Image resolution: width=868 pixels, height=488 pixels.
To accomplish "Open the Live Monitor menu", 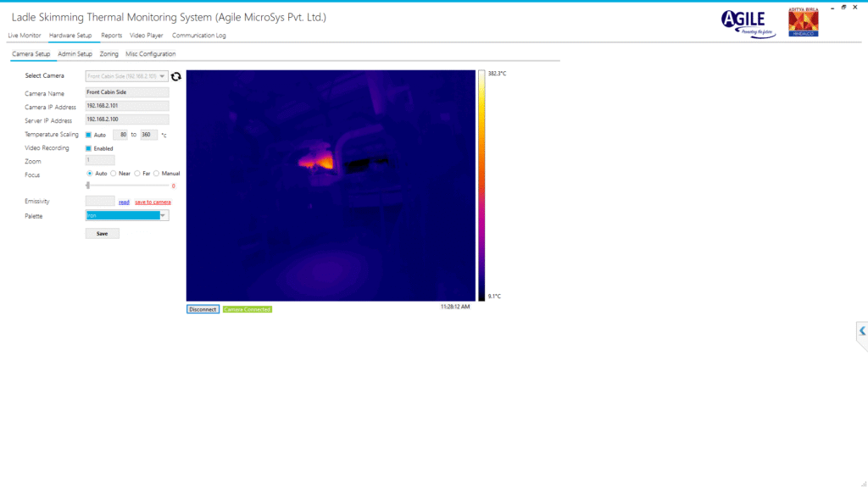I will pos(25,36).
